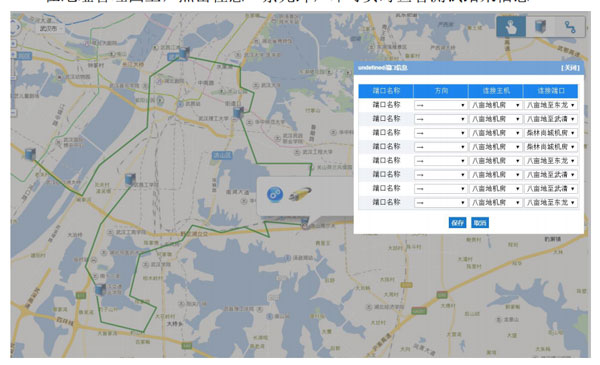The height and width of the screenshot is (365, 600).
Task: Click the blue gear settings icon in popup
Action: pos(275,194)
